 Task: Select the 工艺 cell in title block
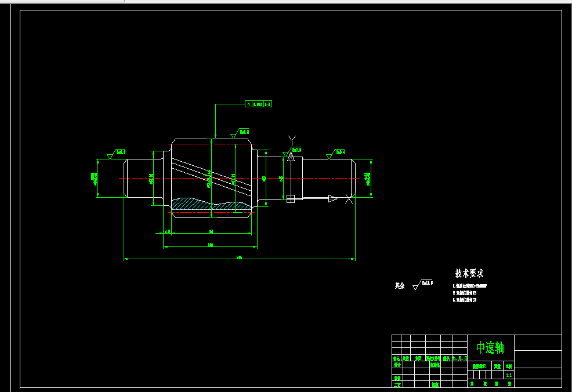(397, 384)
